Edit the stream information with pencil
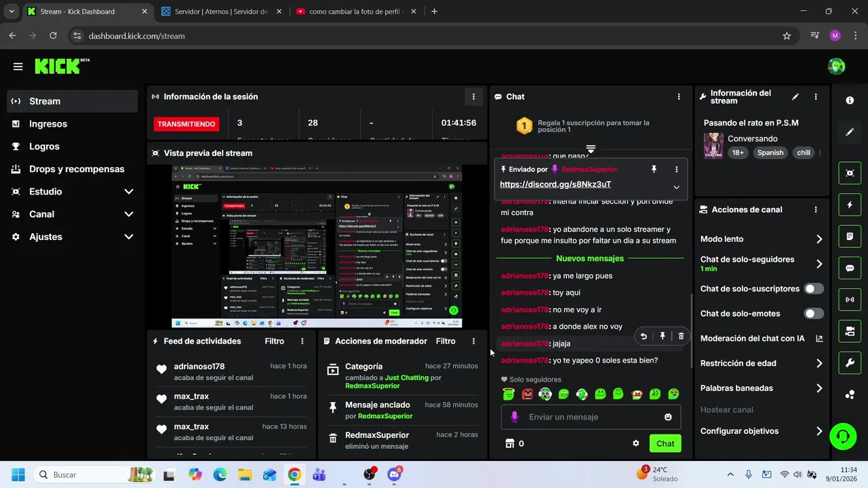Image resolution: width=868 pixels, height=488 pixels. coord(795,97)
